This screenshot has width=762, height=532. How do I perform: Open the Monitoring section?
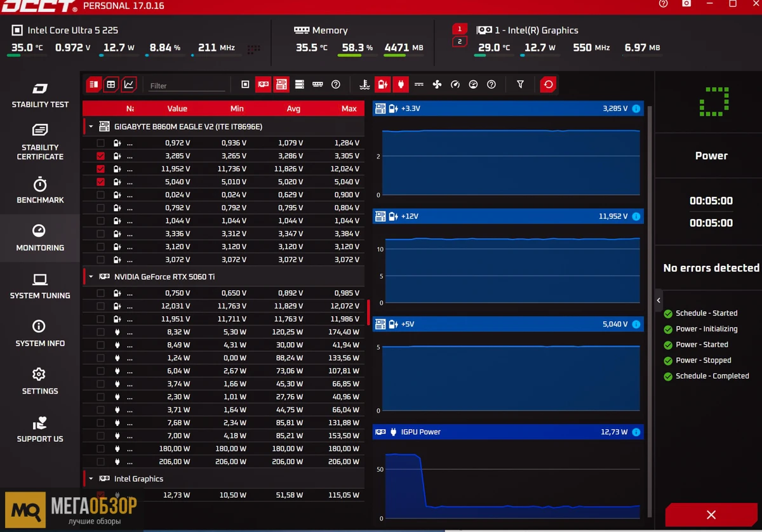(x=40, y=238)
